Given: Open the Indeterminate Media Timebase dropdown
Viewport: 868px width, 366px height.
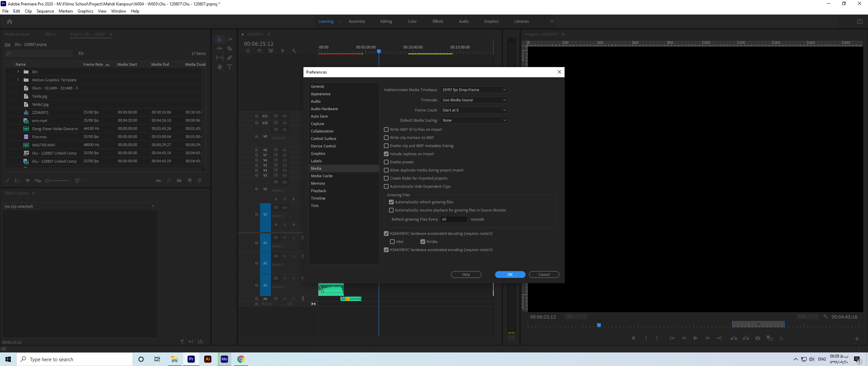Looking at the screenshot, I should click(x=474, y=89).
